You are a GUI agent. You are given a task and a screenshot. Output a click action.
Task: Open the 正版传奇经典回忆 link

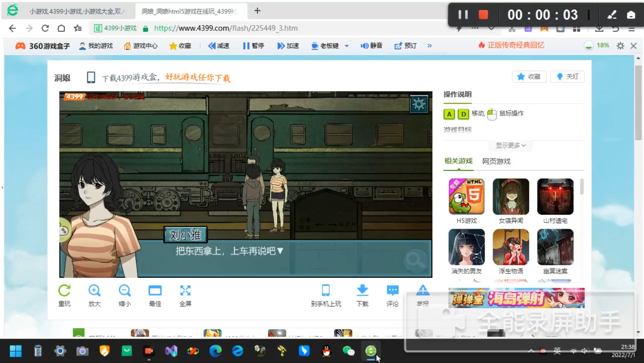(511, 45)
